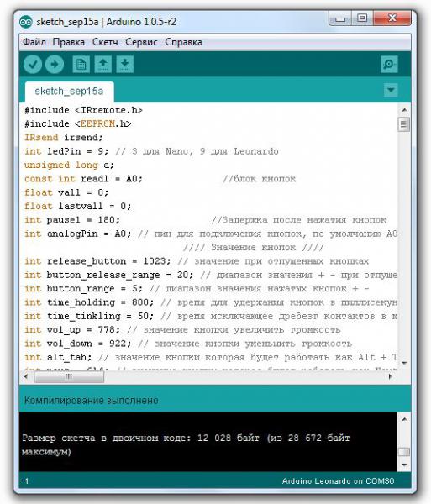Select the sketch_sep15a tab

[x=69, y=92]
